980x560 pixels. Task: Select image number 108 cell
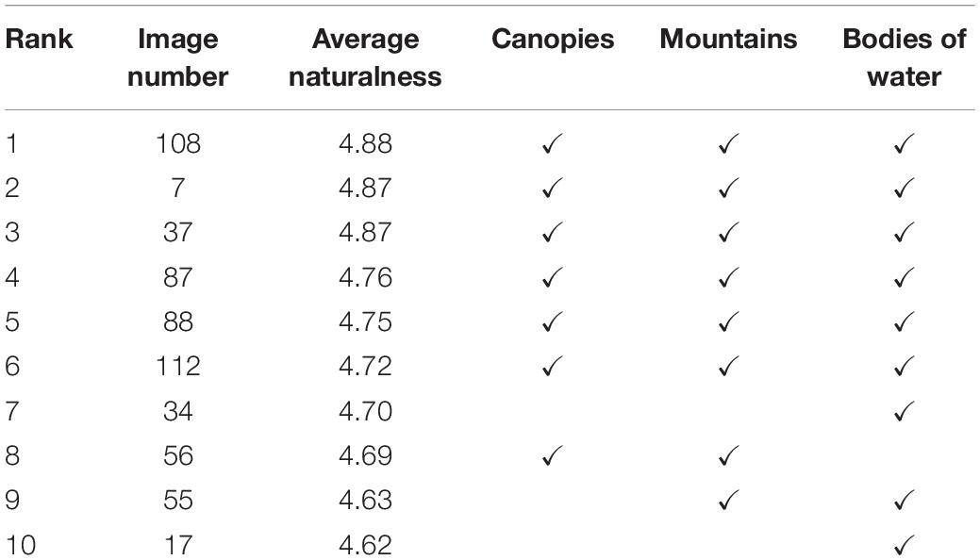(178, 143)
